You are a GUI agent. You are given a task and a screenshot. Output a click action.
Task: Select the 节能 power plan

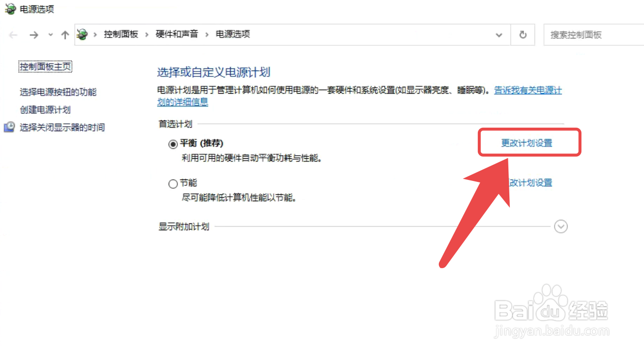[173, 184]
